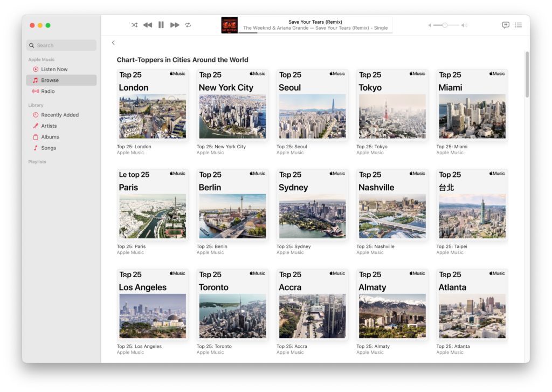Screen dimensions: 552x392
Task: Adjust the volume slider
Action: coord(445,25)
